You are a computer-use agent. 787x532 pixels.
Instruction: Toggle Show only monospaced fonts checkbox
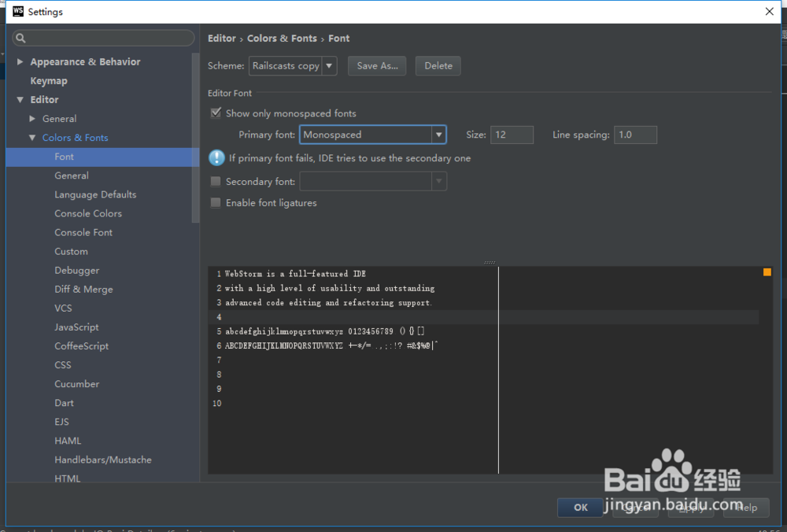coord(216,113)
